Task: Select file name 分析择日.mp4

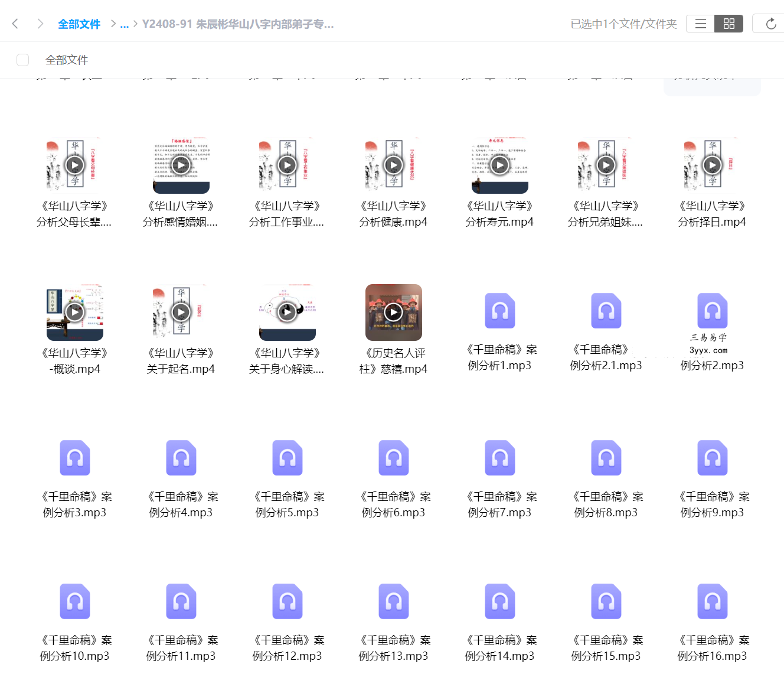Action: coord(712,222)
